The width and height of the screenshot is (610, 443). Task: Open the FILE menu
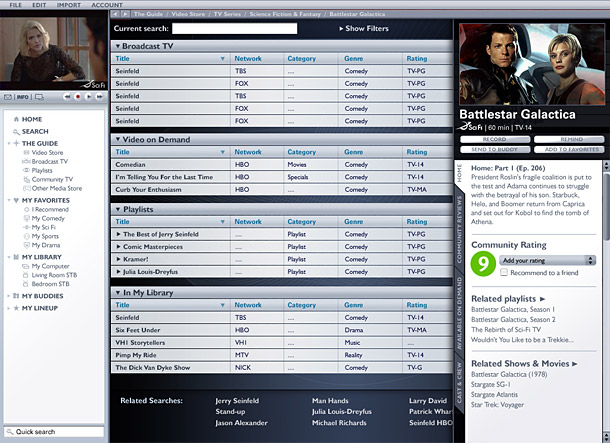(16, 5)
